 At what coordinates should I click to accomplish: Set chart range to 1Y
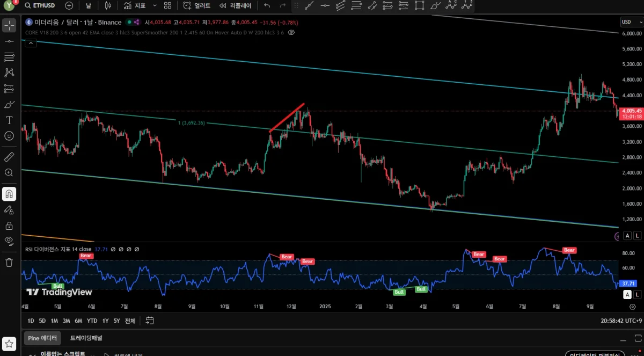(x=105, y=321)
